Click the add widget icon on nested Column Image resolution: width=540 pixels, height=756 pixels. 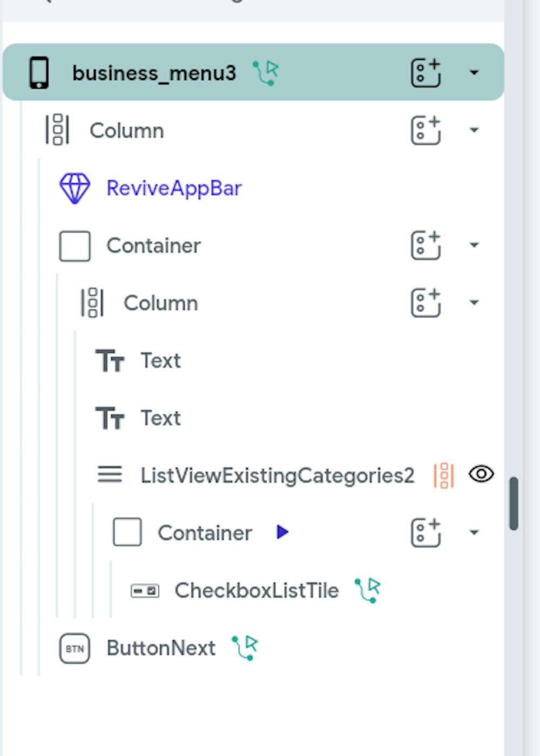pos(426,303)
